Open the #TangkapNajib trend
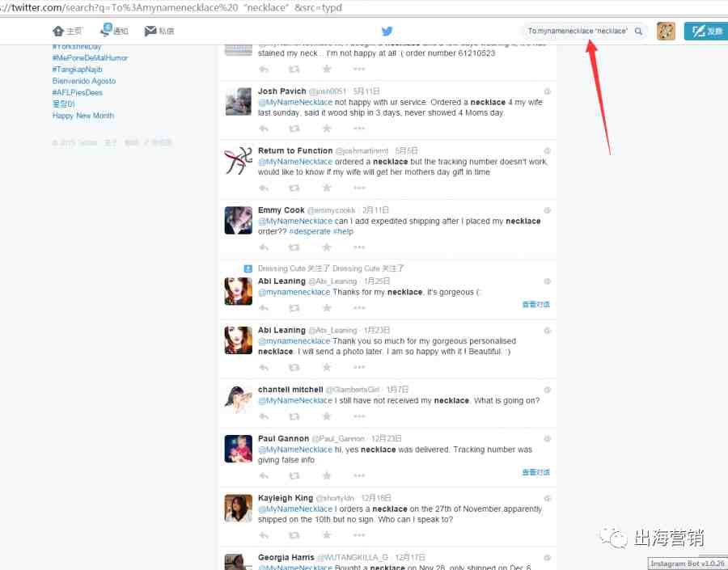 click(x=78, y=70)
